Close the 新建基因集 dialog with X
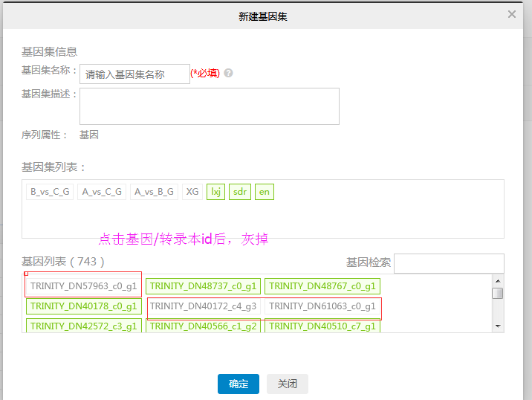 tap(512, 14)
